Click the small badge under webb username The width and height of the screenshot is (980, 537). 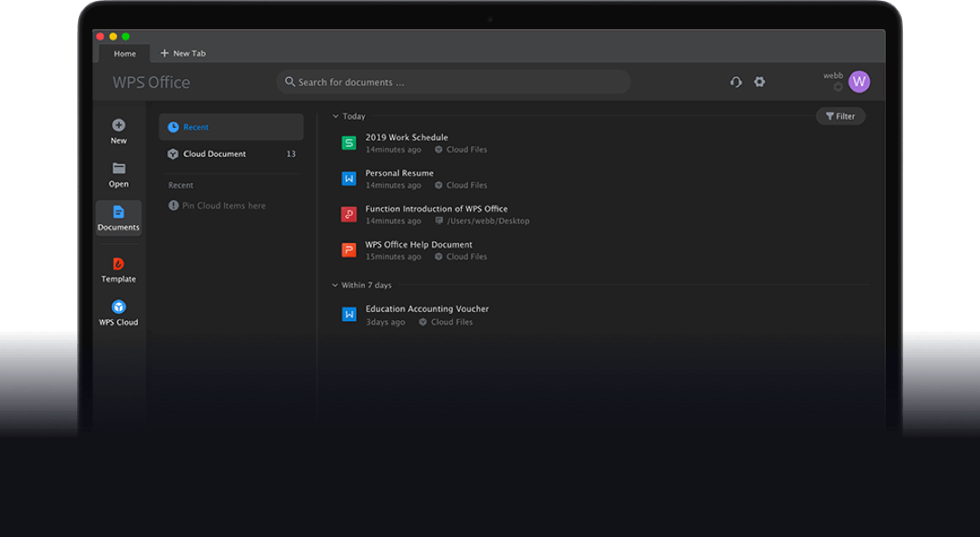838,87
